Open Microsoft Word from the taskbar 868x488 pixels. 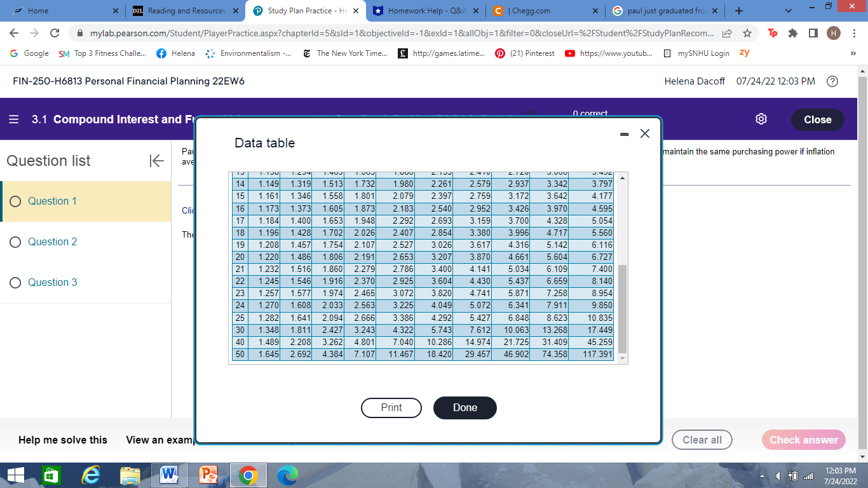(168, 475)
